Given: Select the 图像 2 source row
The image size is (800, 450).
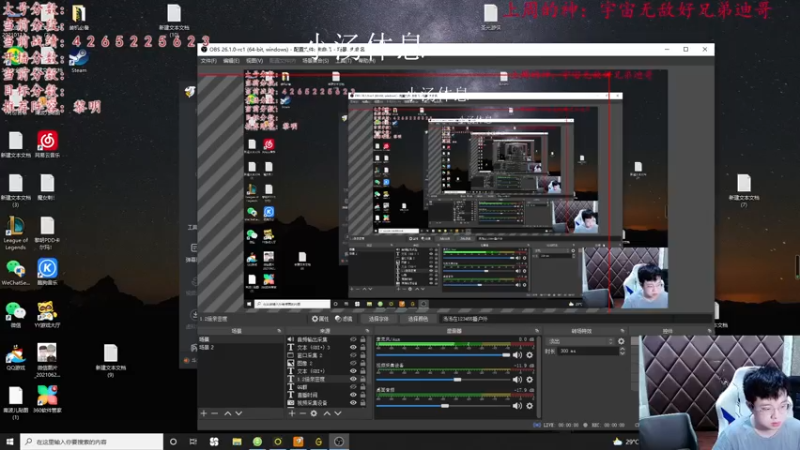Looking at the screenshot, I should click(327, 363).
